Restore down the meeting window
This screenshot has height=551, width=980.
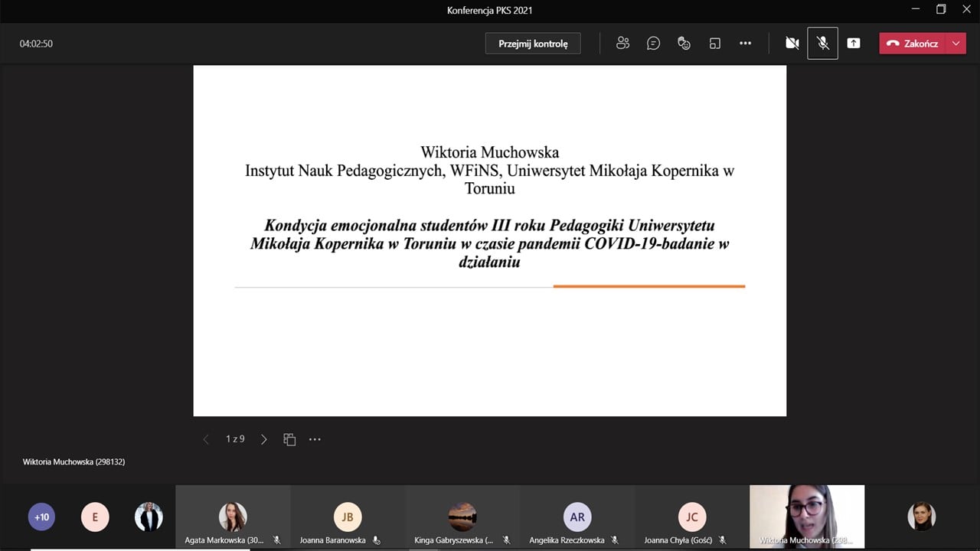click(941, 10)
